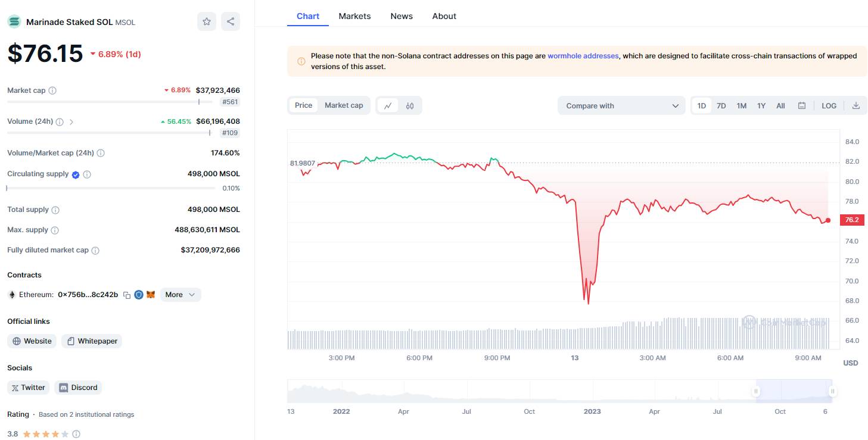This screenshot has width=868, height=440.
Task: Click the 488,630,611 MSOL max supply value
Action: (x=207, y=230)
